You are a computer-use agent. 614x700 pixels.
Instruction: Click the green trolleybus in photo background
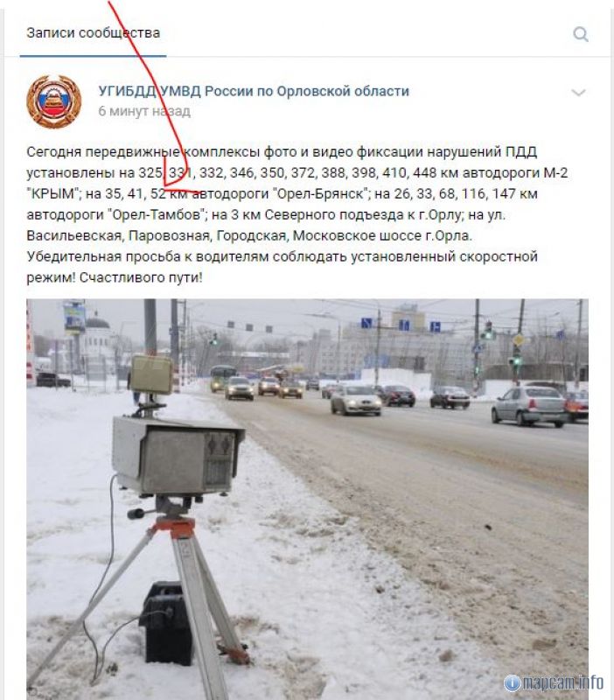click(222, 378)
